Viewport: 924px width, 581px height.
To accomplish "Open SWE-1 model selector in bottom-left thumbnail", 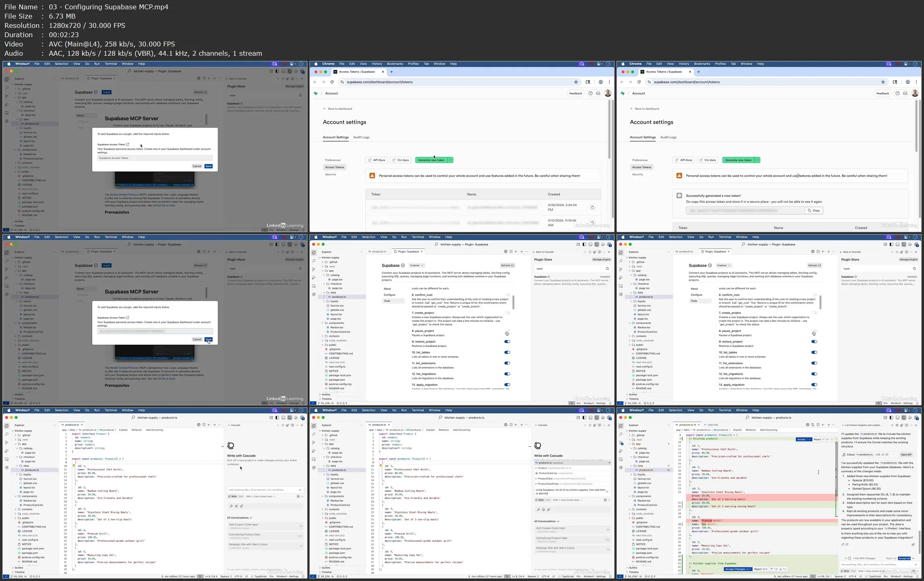I will (260, 497).
